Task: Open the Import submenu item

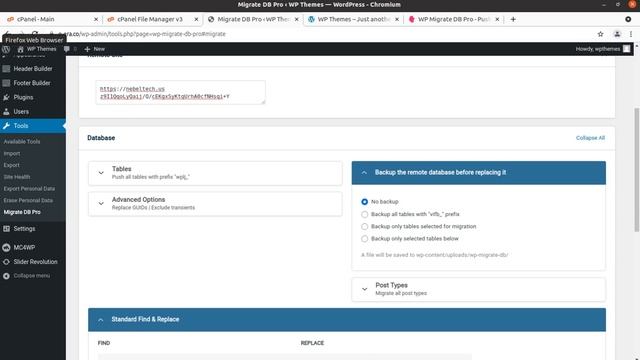Action: [12, 153]
